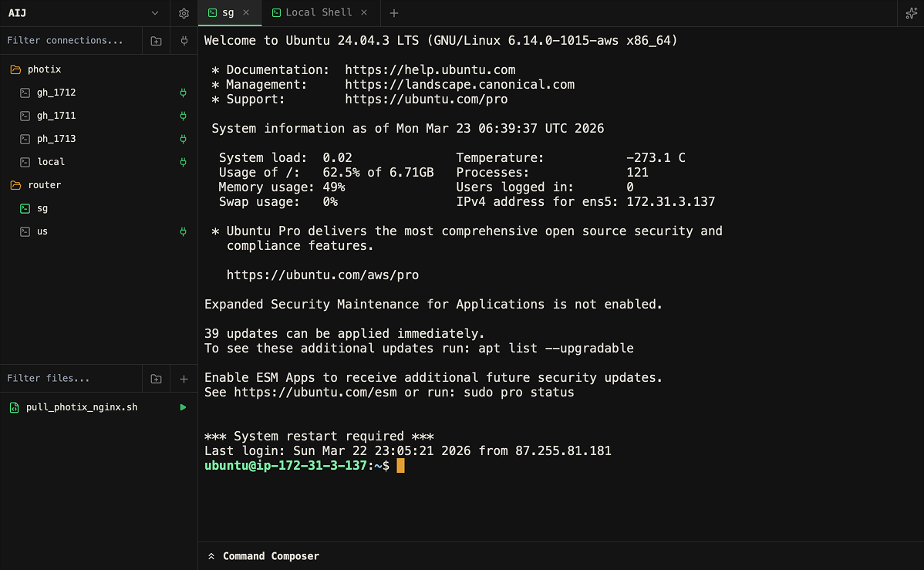Toggle connection plug for ph_1713

pos(183,139)
